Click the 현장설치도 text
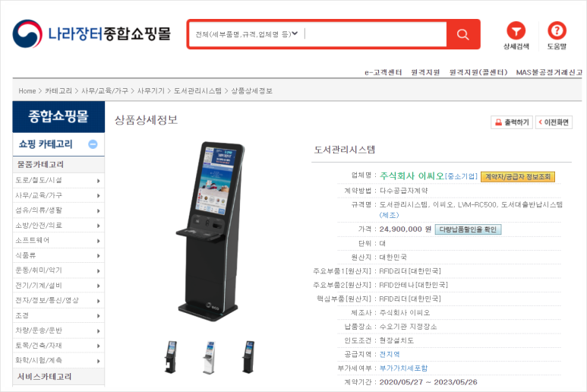Screen dimensions: 587x392 (396, 340)
